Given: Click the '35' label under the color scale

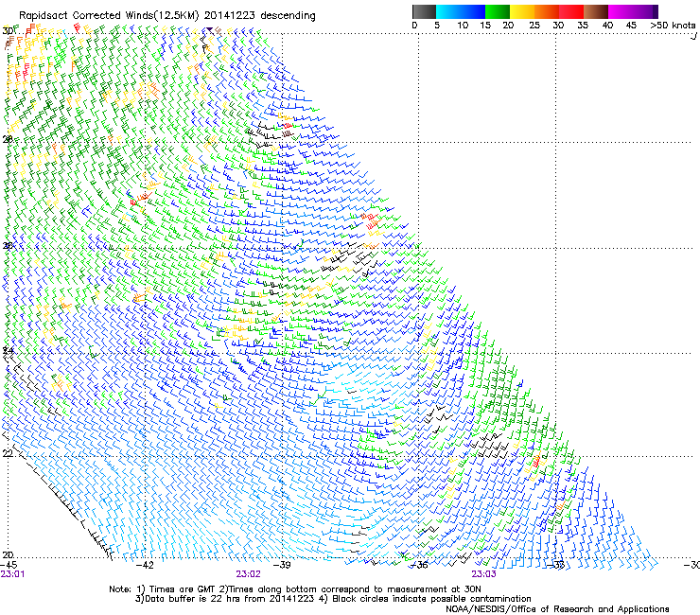Looking at the screenshot, I should 583,26.
